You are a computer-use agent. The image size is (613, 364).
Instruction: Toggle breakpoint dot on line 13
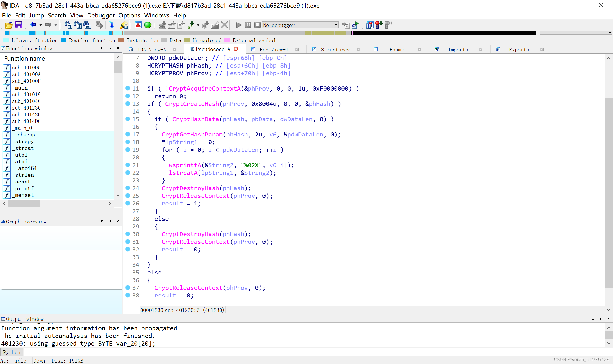click(x=127, y=103)
